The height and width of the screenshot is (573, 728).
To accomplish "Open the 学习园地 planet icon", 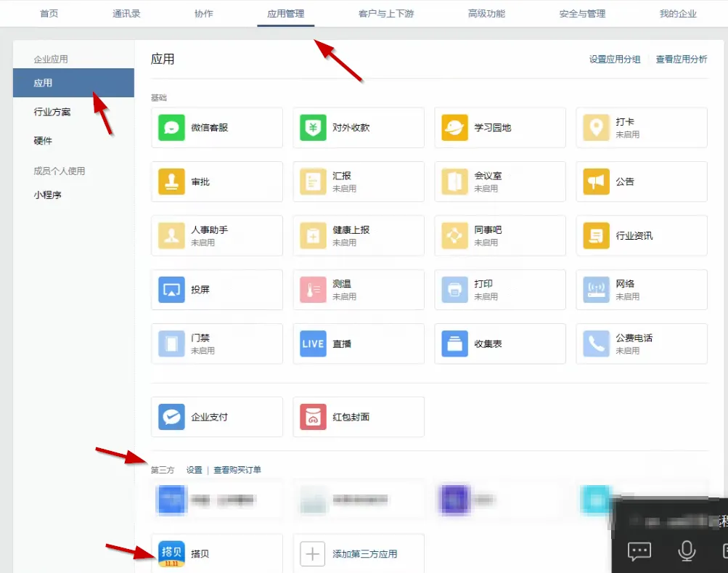I will (x=455, y=128).
